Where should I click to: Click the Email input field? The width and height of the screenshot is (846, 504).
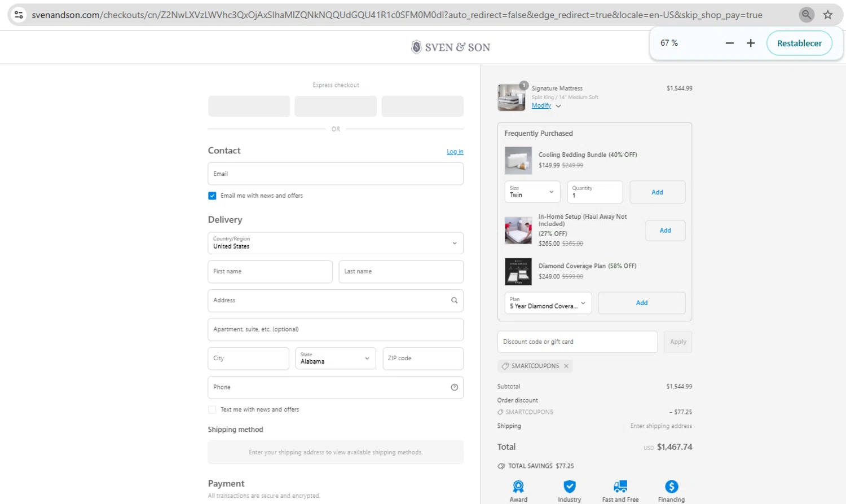[336, 174]
